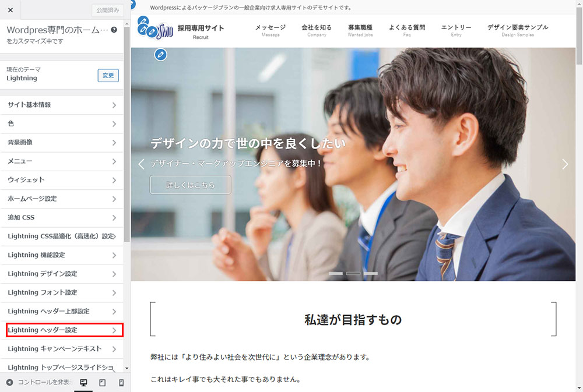
Task: Switch to tablet preview icon
Action: pyautogui.click(x=102, y=383)
